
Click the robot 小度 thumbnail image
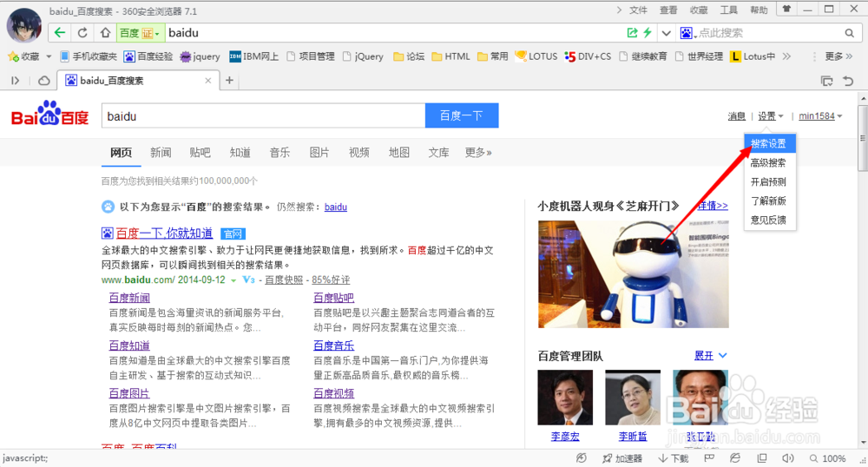(x=634, y=274)
